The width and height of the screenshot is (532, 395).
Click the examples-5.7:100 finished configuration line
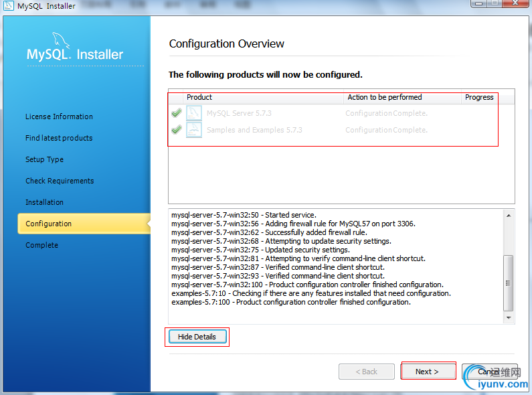tap(291, 302)
